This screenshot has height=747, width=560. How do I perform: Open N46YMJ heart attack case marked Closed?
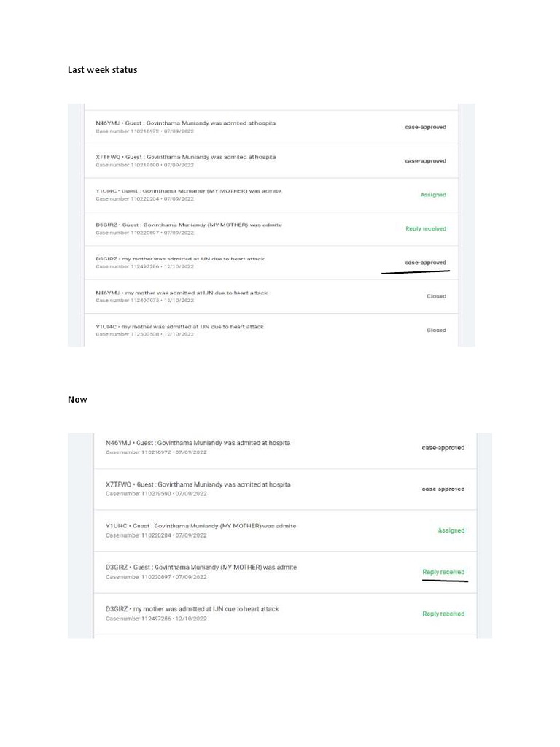tap(181, 293)
